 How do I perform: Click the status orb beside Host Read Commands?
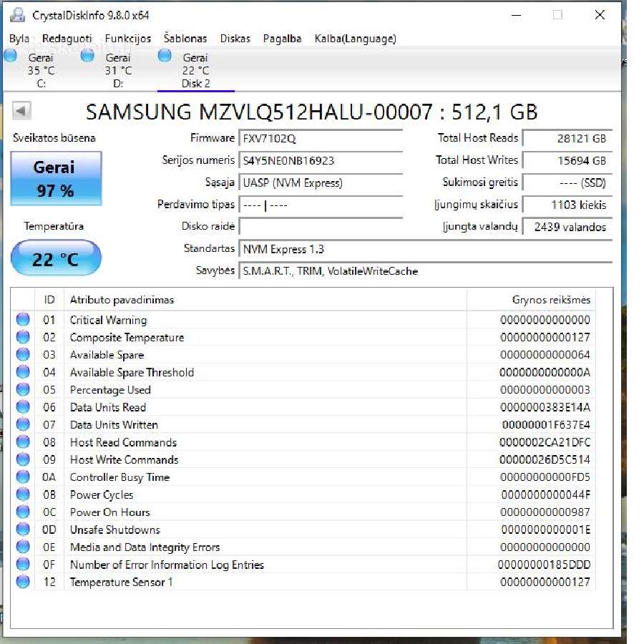[x=23, y=441]
